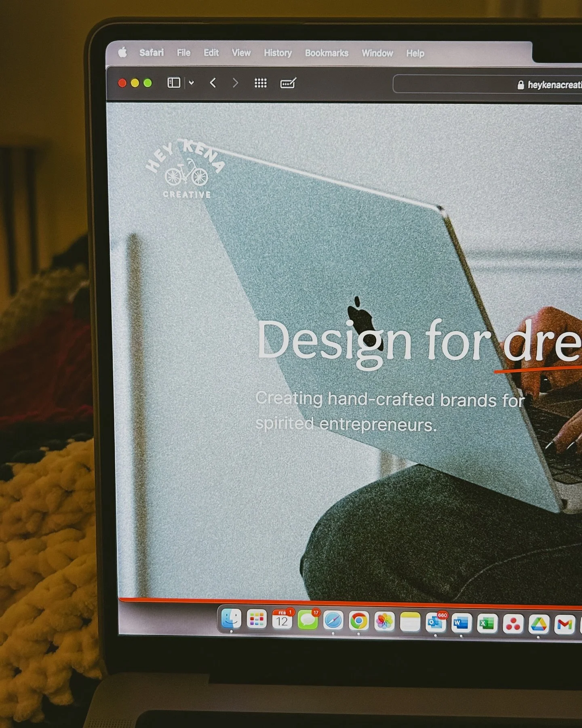Viewport: 582px width, 728px height.
Task: Expand the sidebar tab group dropdown arrow
Action: coord(191,83)
